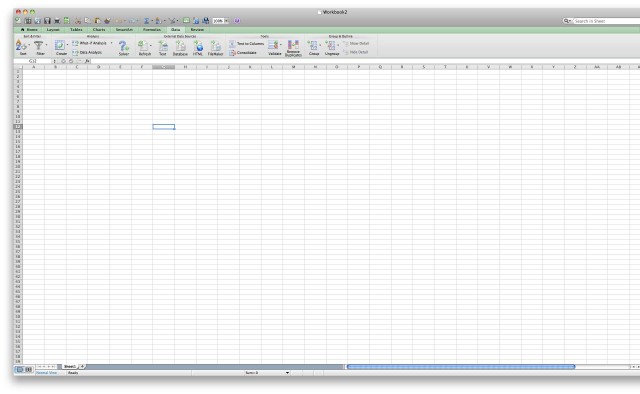Open the zoom percentage dropdown
Screen dimensions: 640x394
[x=227, y=21]
